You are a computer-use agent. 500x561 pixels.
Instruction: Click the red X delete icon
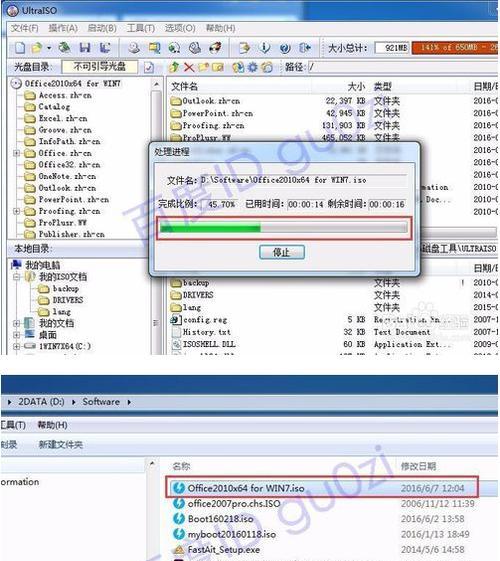pyautogui.click(x=189, y=67)
